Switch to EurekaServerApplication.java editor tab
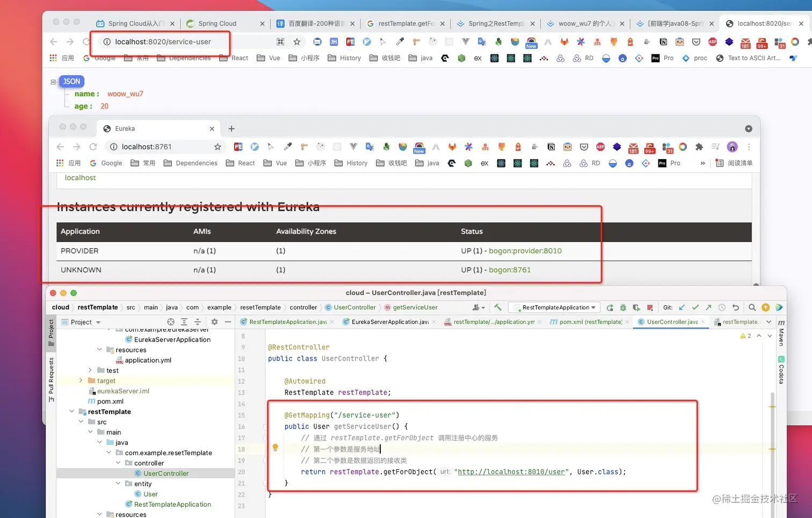 click(x=390, y=322)
